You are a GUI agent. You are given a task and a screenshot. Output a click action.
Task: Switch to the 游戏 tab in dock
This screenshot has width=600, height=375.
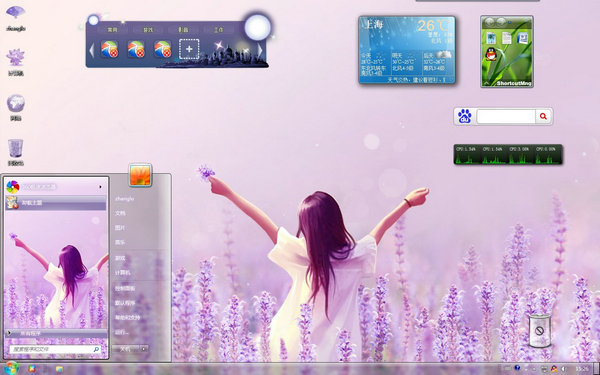tap(148, 30)
